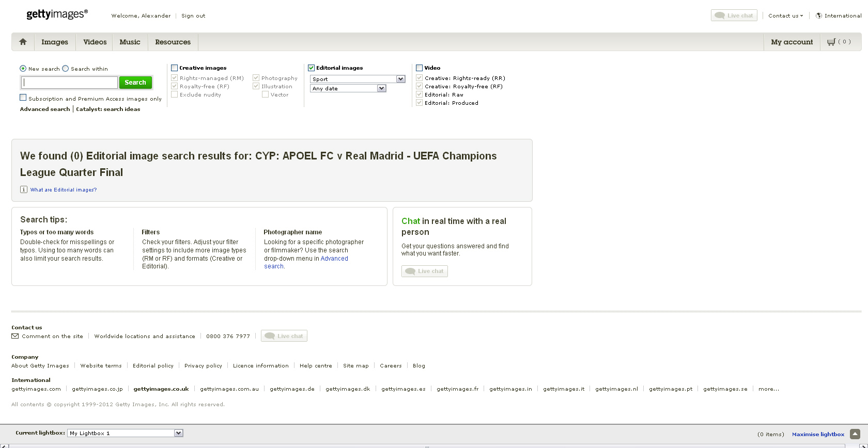Toggle the Exclude nudity checkbox
The width and height of the screenshot is (868, 448).
point(175,94)
